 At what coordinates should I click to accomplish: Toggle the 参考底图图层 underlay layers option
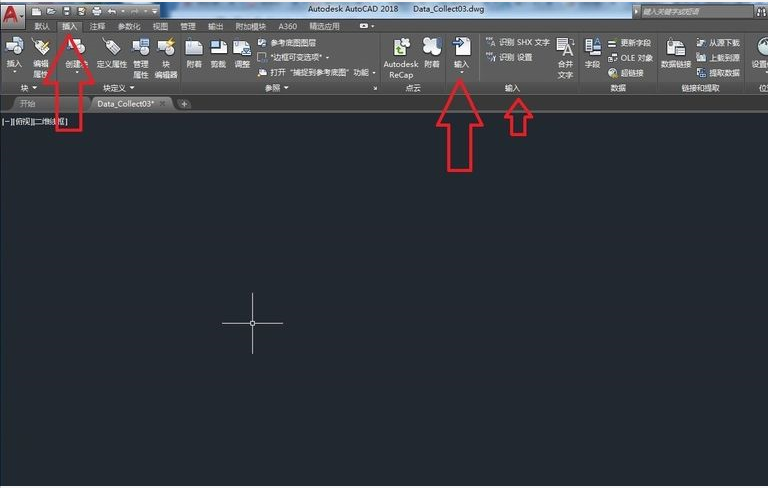(297, 43)
